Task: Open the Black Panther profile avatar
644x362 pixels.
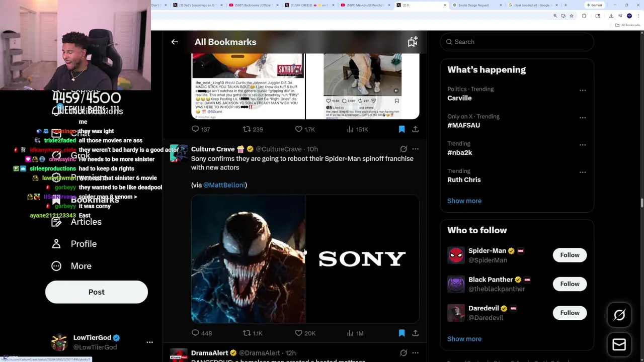Action: pyautogui.click(x=456, y=284)
